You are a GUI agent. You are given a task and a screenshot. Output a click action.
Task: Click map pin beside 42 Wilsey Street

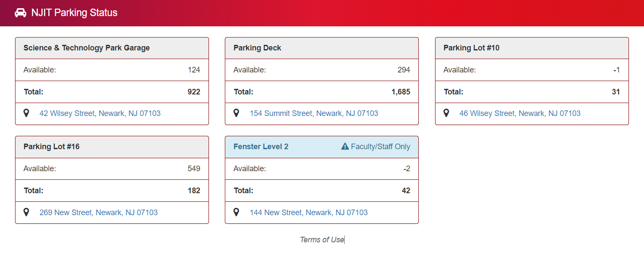pos(26,113)
